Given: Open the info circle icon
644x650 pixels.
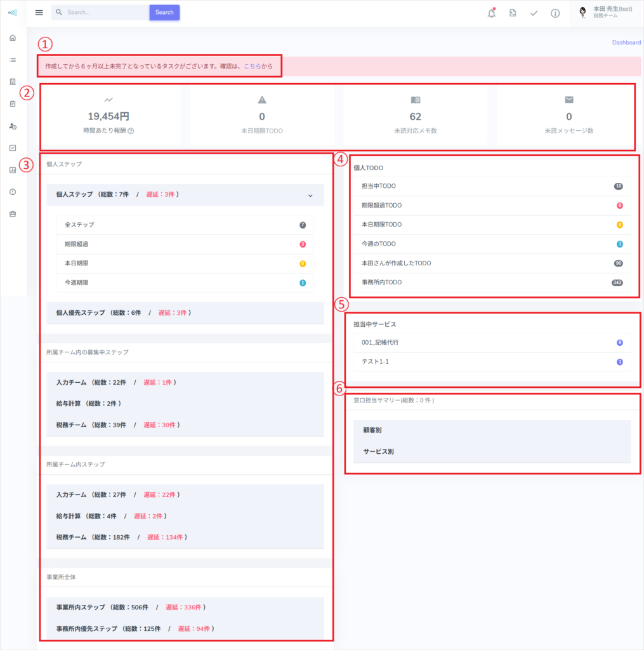Looking at the screenshot, I should tap(555, 13).
